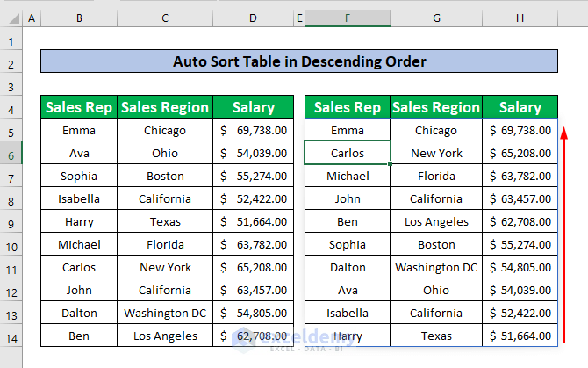
Task: Select row 14 header
Action: coord(11,336)
